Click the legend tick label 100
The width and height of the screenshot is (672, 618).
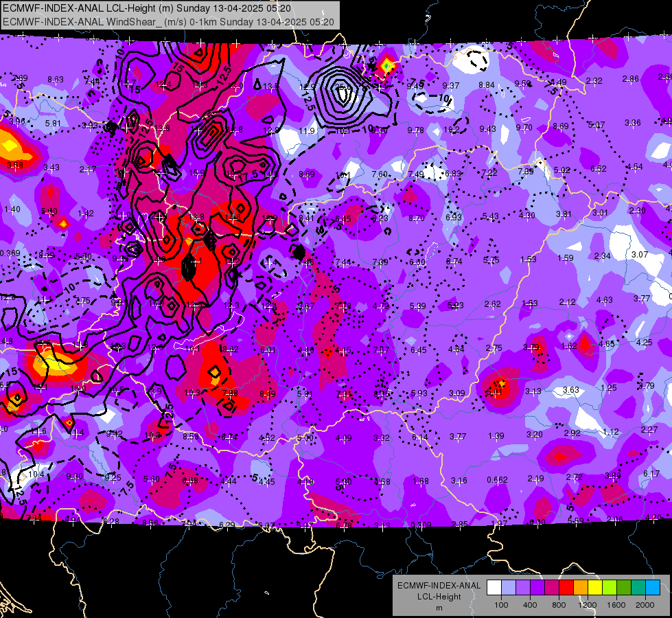(501, 605)
